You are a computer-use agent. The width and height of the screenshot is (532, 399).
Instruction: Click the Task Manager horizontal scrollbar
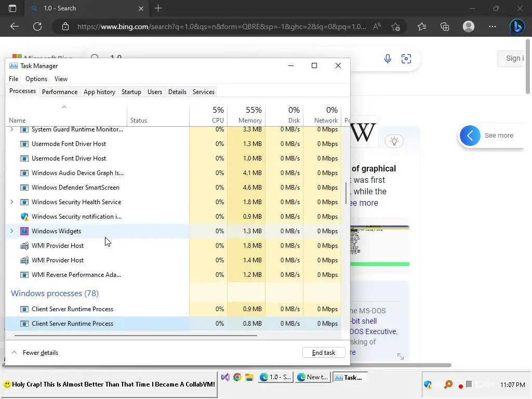pos(136,336)
